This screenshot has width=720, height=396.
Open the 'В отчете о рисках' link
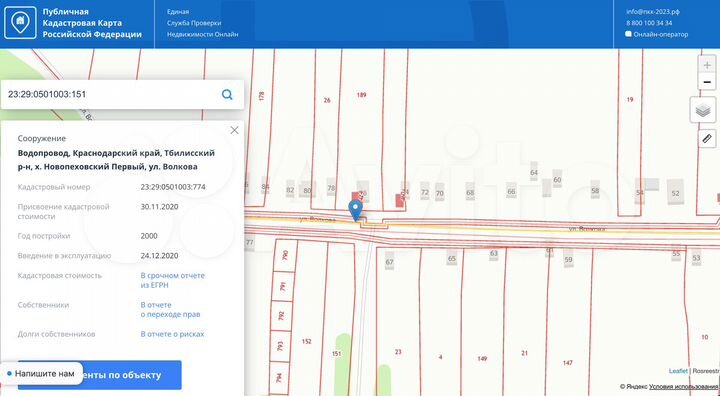coord(172,334)
